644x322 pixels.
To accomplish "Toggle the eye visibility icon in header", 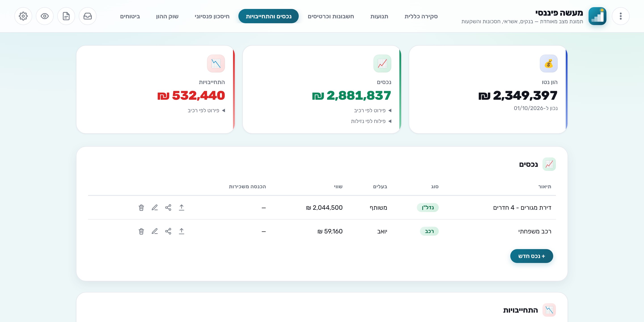I will [x=45, y=16].
